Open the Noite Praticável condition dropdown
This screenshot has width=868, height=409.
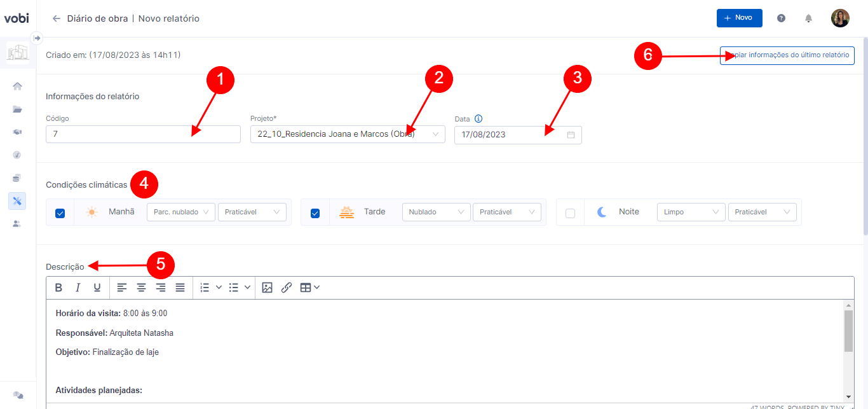(762, 212)
